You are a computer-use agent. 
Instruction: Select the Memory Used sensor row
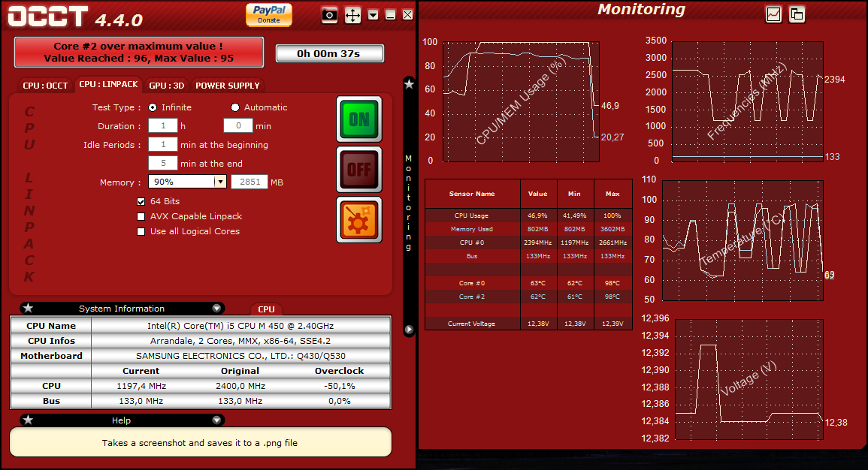pyautogui.click(x=528, y=229)
